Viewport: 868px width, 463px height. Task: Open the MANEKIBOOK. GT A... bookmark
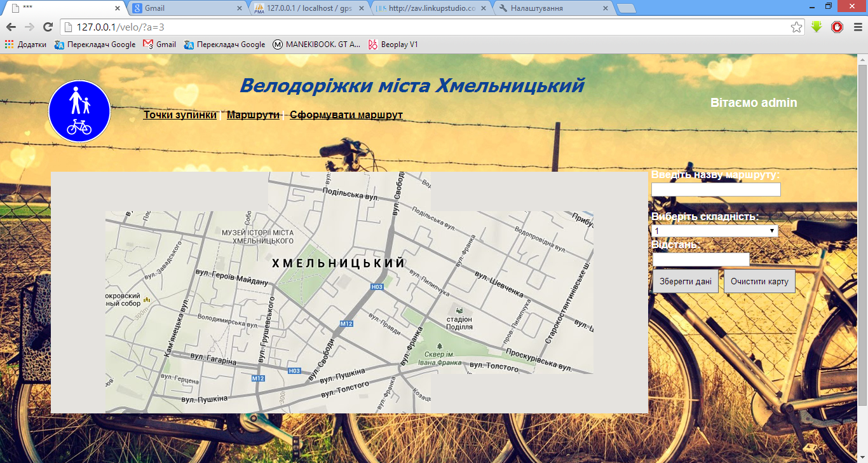317,45
